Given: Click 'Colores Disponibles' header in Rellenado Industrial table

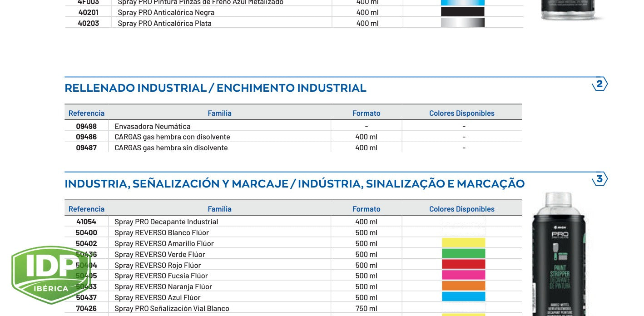Looking at the screenshot, I should (462, 113).
